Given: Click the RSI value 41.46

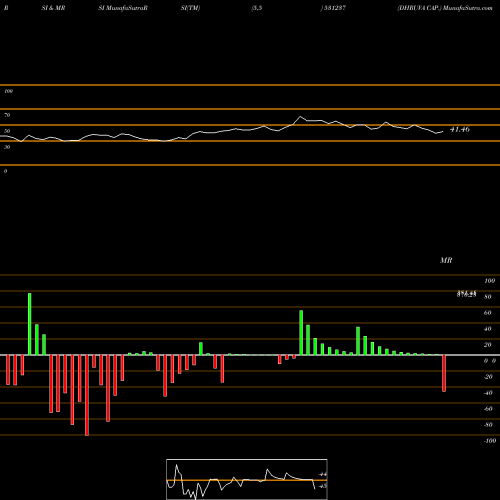Looking at the screenshot, I should point(460,129).
